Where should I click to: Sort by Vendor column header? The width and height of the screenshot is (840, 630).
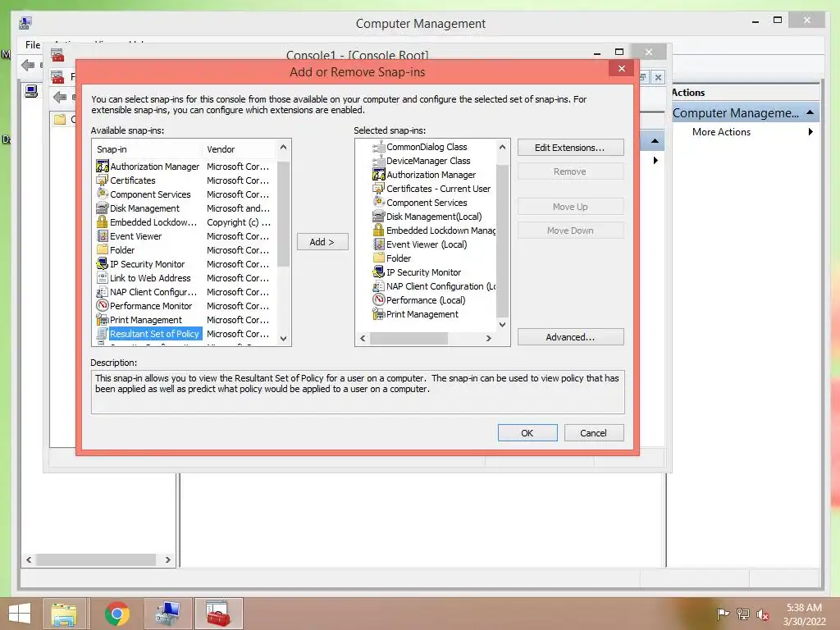(x=240, y=149)
